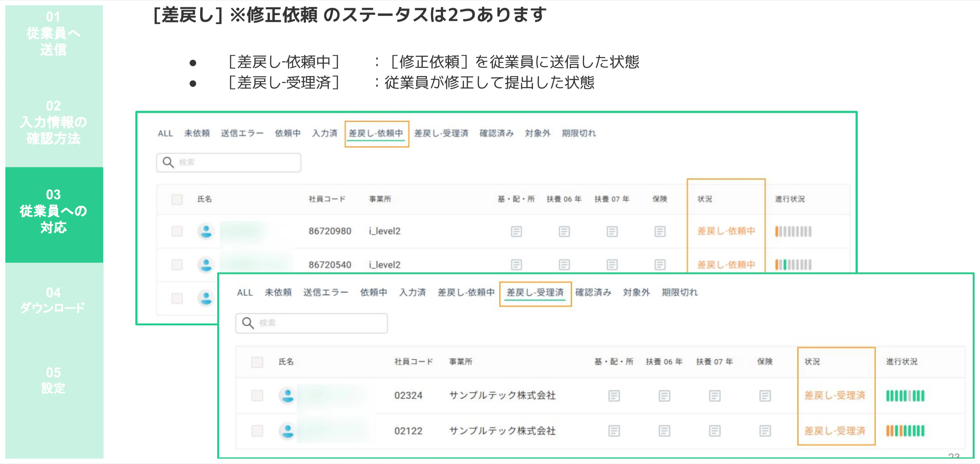Click the 検索 search field in front window
This screenshot has width=980, height=464.
[312, 323]
